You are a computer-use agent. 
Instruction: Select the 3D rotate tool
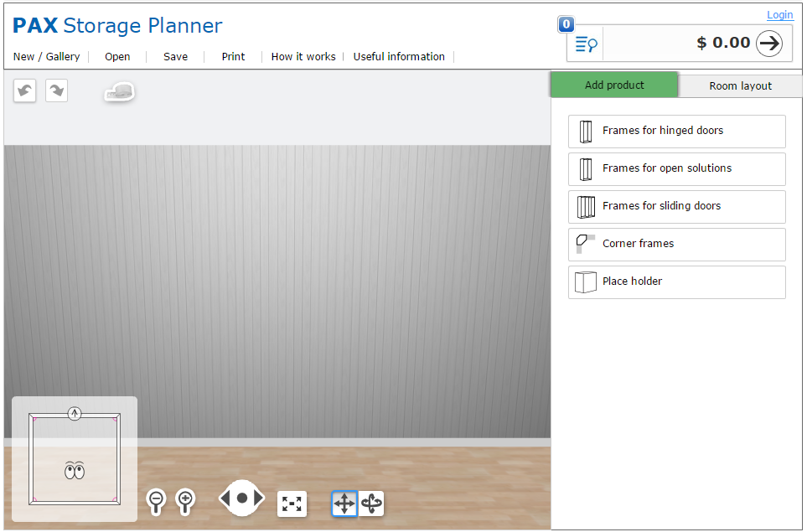(x=371, y=504)
